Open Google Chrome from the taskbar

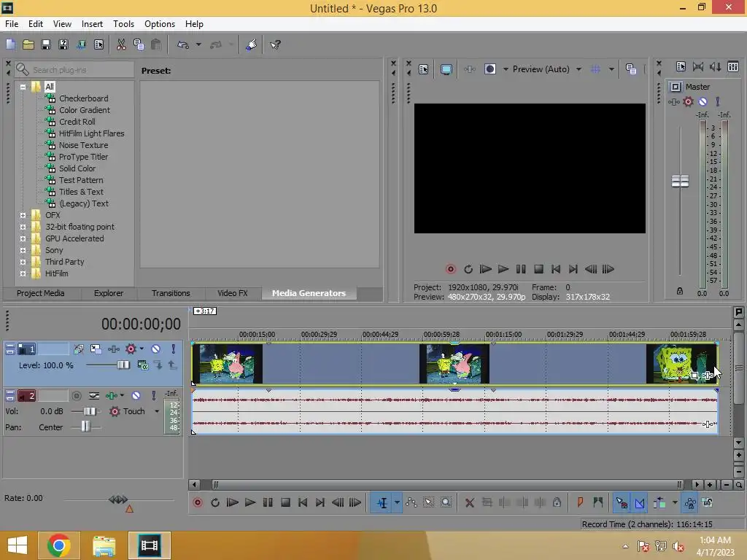pos(58,545)
